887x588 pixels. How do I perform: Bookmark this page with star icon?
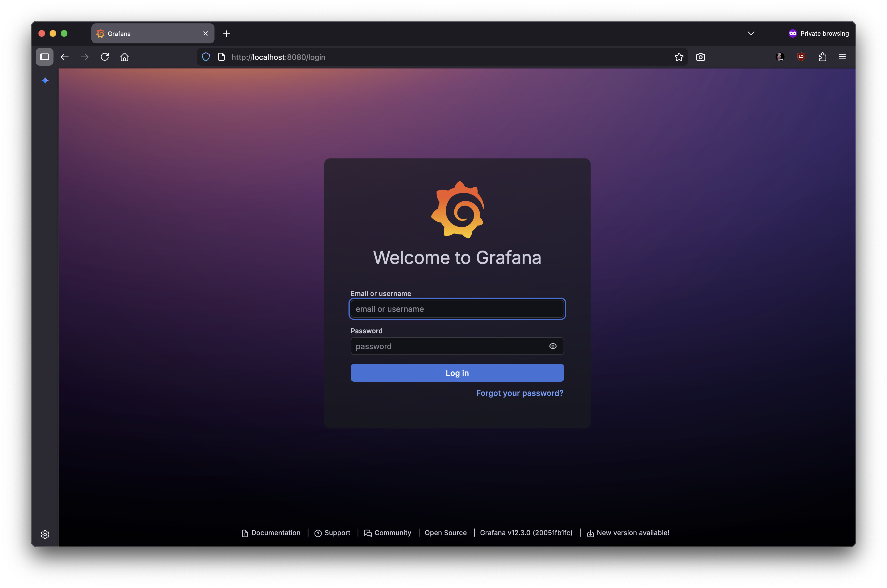click(x=679, y=57)
